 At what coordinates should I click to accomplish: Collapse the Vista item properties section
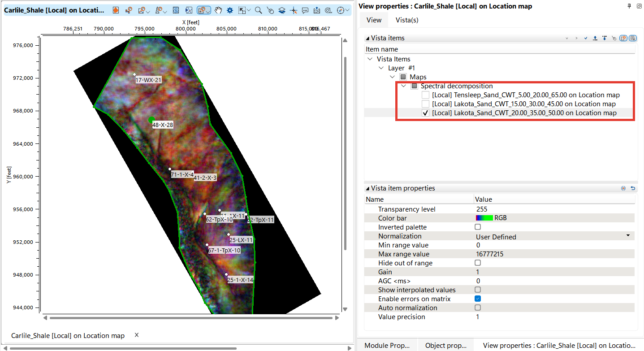pos(368,188)
